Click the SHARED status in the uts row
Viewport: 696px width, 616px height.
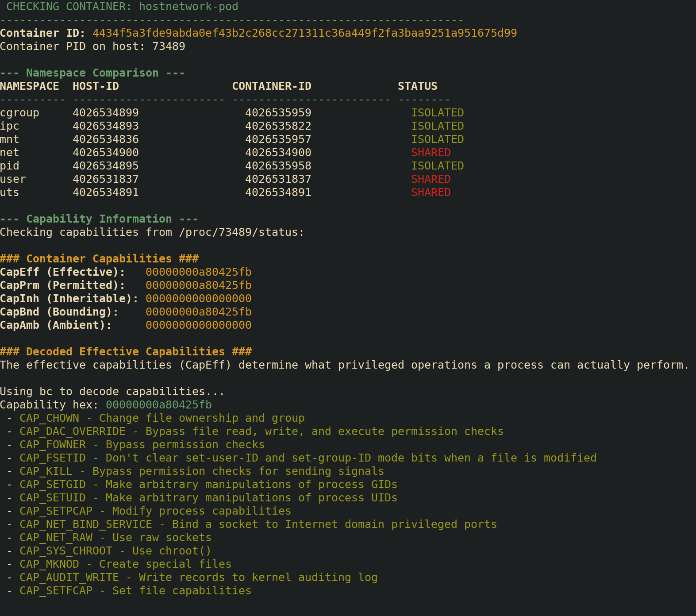[431, 192]
